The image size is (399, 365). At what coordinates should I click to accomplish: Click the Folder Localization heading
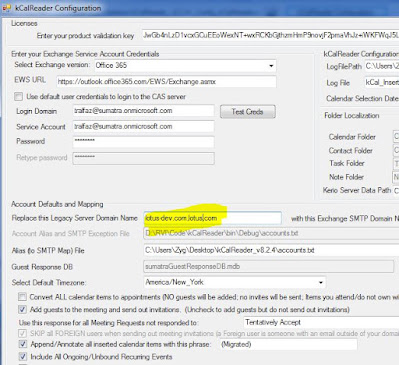tap(352, 116)
